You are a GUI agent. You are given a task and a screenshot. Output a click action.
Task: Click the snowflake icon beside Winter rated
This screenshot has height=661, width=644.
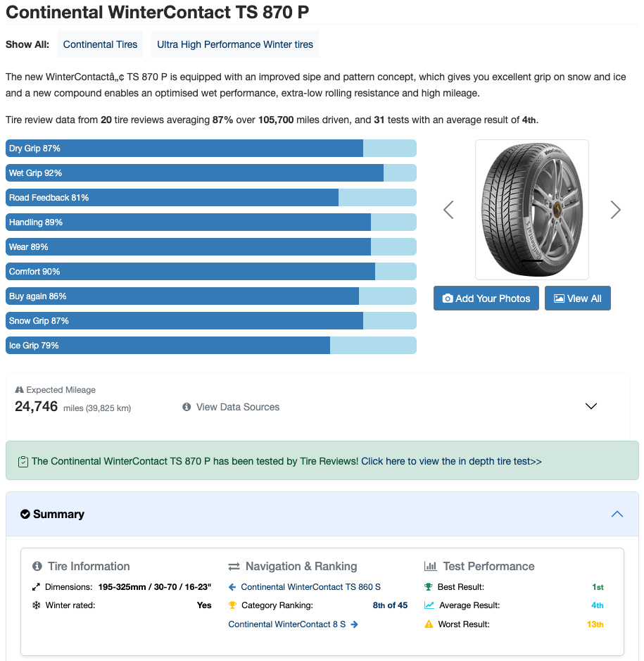pos(36,605)
